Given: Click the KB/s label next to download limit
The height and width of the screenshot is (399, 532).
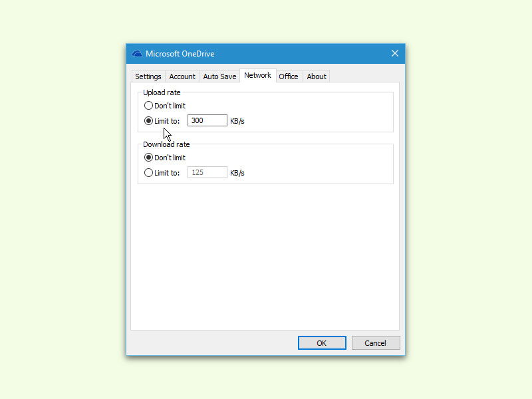Looking at the screenshot, I should click(x=237, y=173).
